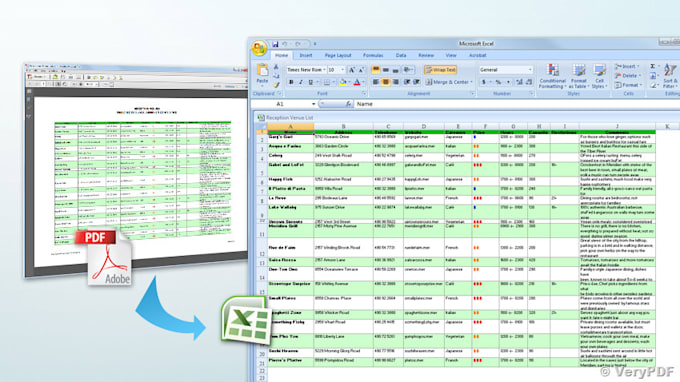Open the Page Layout tab
Image resolution: width=680 pixels, height=382 pixels.
coord(338,56)
